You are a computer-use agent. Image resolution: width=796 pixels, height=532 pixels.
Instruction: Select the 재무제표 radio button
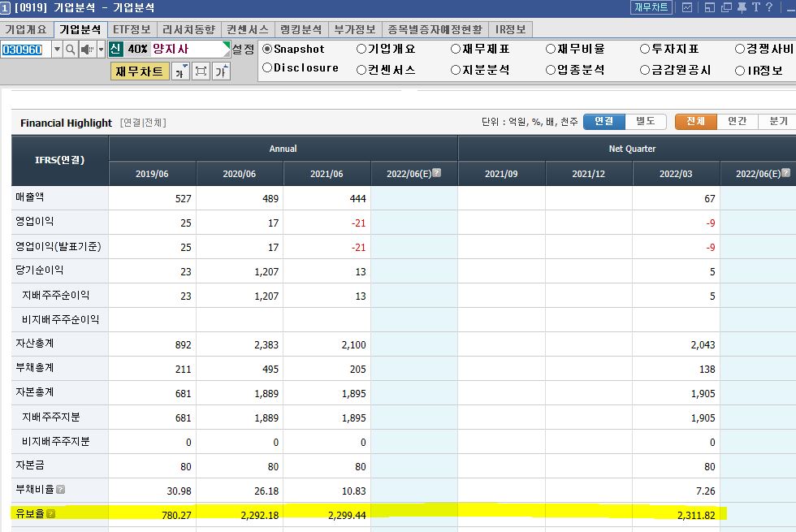456,49
